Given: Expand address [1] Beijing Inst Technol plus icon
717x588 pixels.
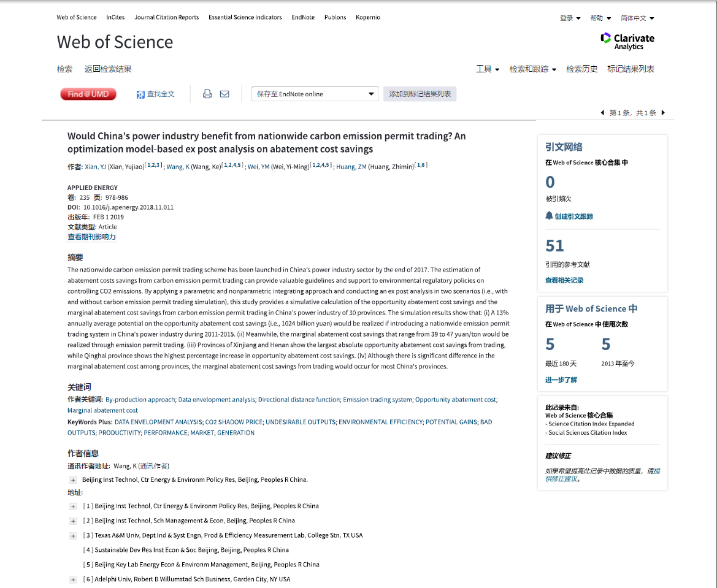Looking at the screenshot, I should (x=73, y=506).
